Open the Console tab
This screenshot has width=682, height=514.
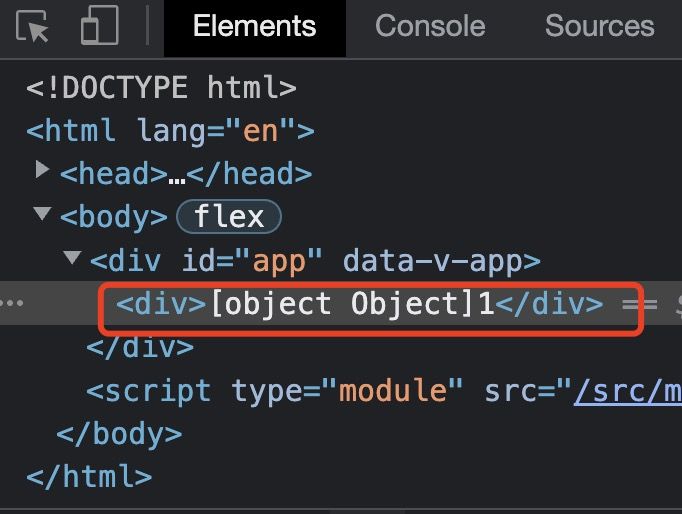click(430, 26)
